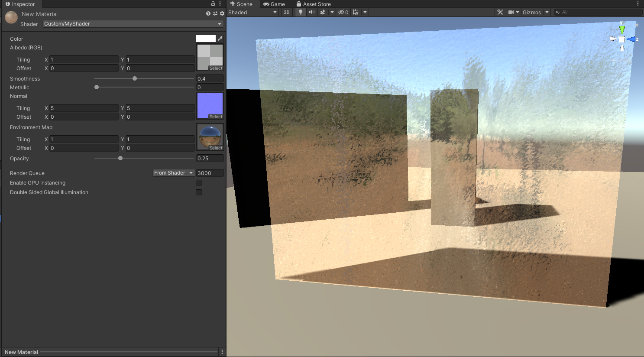
Task: Select a texture for the Normal map
Action: 216,117
